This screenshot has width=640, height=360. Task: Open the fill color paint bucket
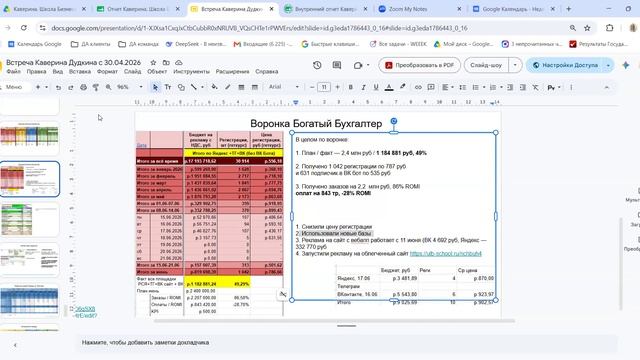(214, 87)
